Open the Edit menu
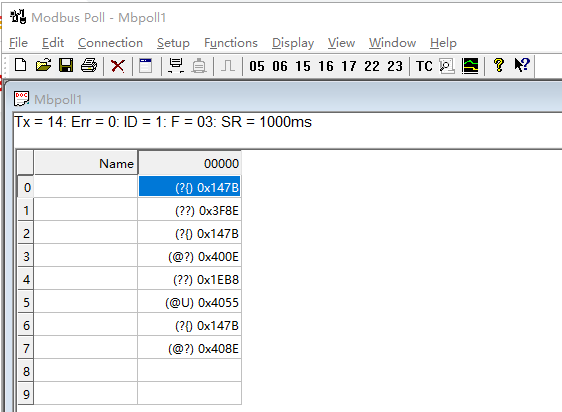Viewport: 562px width, 412px height. coord(53,43)
